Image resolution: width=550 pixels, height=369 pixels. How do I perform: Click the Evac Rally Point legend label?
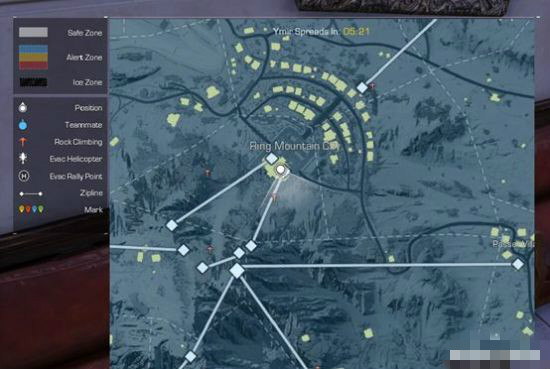[x=76, y=176]
